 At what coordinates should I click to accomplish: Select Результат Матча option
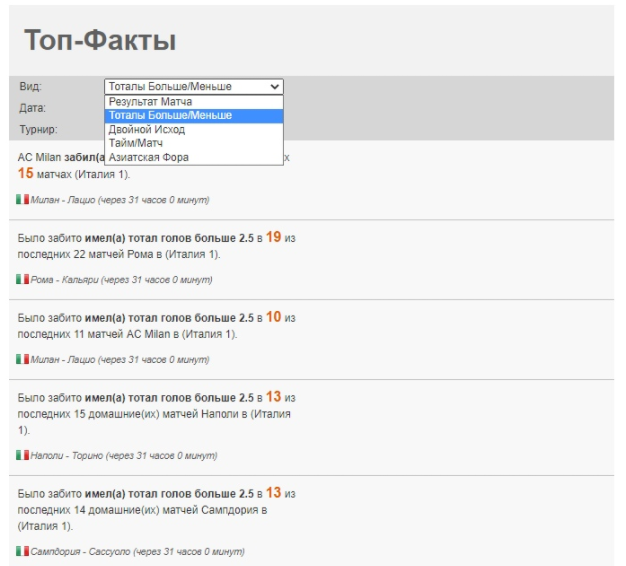point(150,102)
